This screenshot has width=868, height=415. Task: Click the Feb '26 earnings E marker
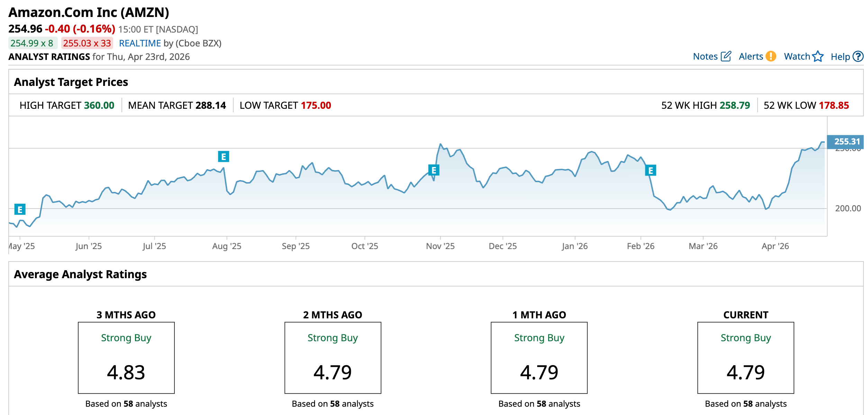click(651, 170)
